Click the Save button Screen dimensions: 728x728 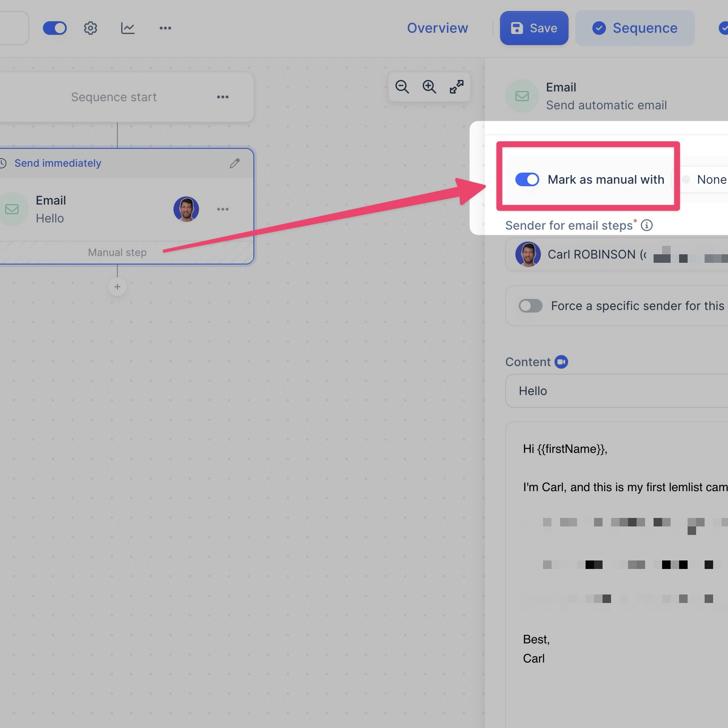point(534,28)
